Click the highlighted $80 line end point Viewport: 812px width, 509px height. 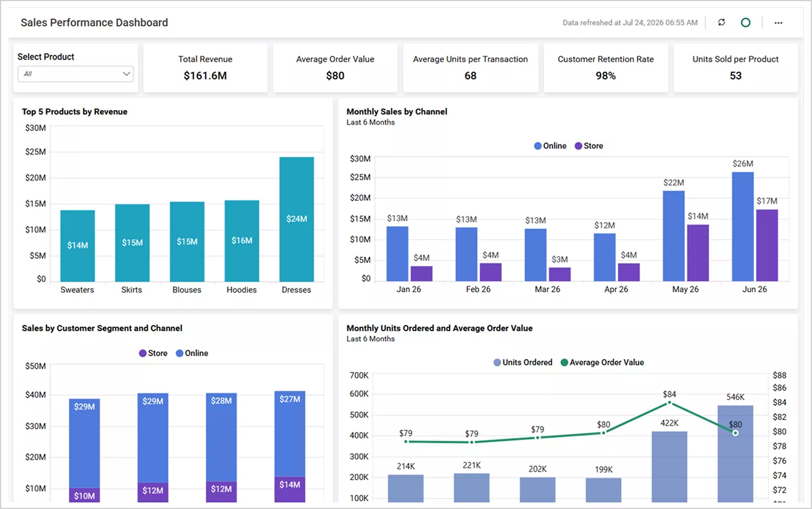[x=735, y=433]
